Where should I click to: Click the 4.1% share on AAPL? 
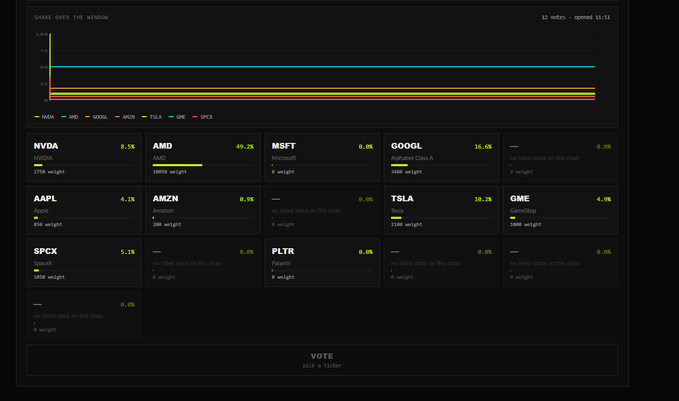point(127,199)
